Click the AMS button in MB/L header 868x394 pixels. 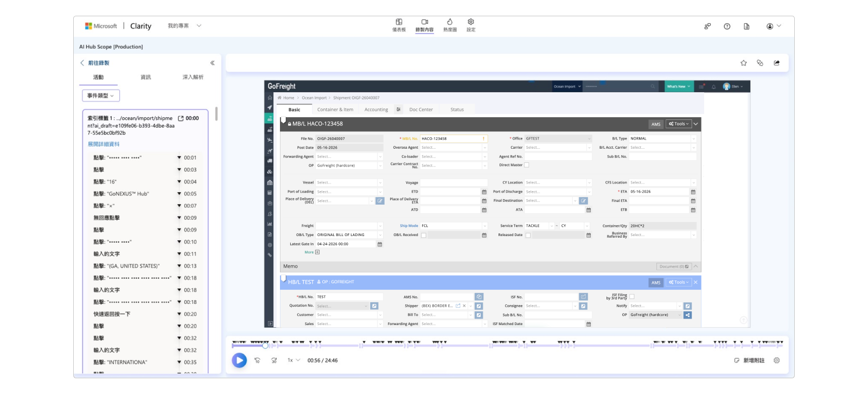(x=656, y=124)
